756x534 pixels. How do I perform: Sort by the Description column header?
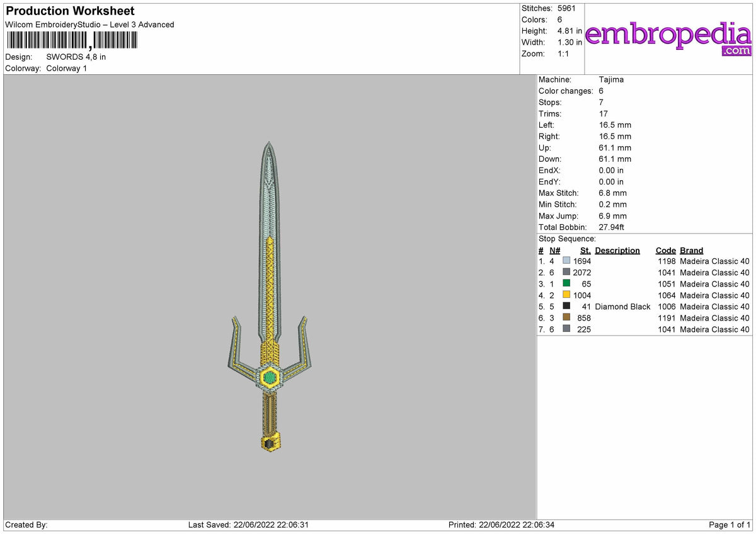[617, 250]
